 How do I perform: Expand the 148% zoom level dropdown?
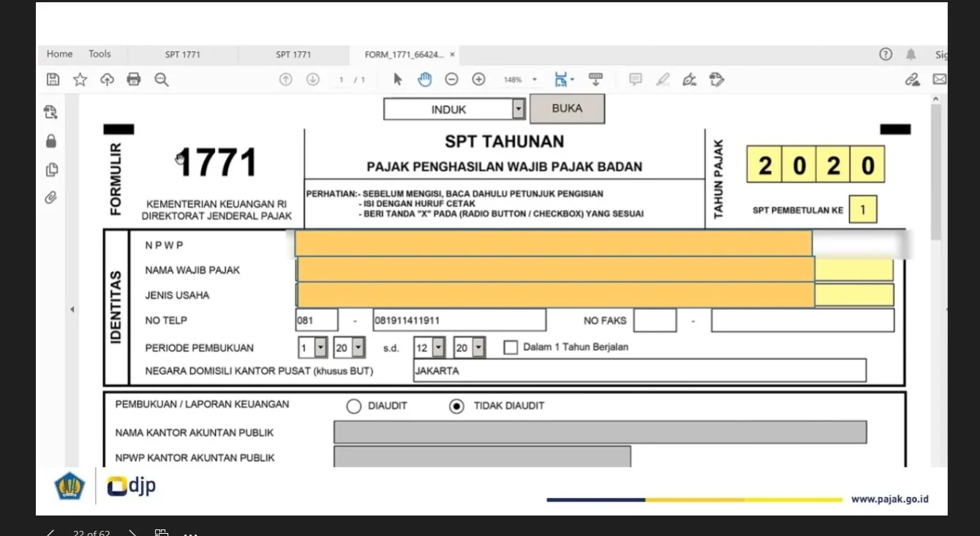pyautogui.click(x=535, y=80)
